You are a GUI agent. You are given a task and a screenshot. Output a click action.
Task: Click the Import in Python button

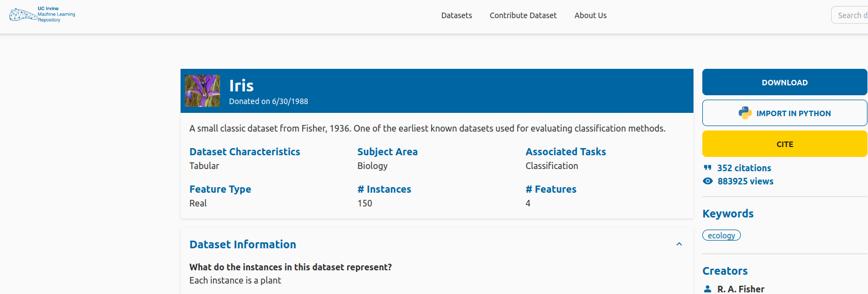784,113
